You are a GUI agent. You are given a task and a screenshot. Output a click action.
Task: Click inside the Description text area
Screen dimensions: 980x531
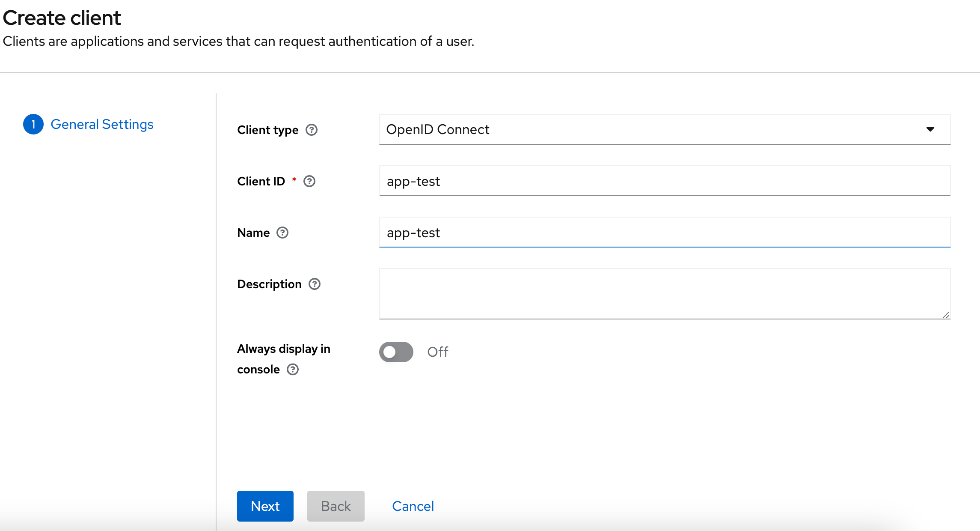pyautogui.click(x=663, y=293)
